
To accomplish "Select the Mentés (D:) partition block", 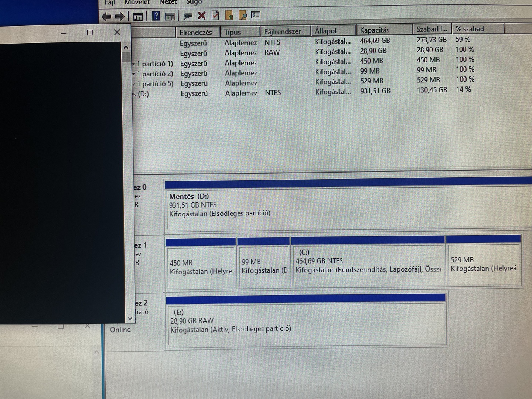I will (349, 205).
